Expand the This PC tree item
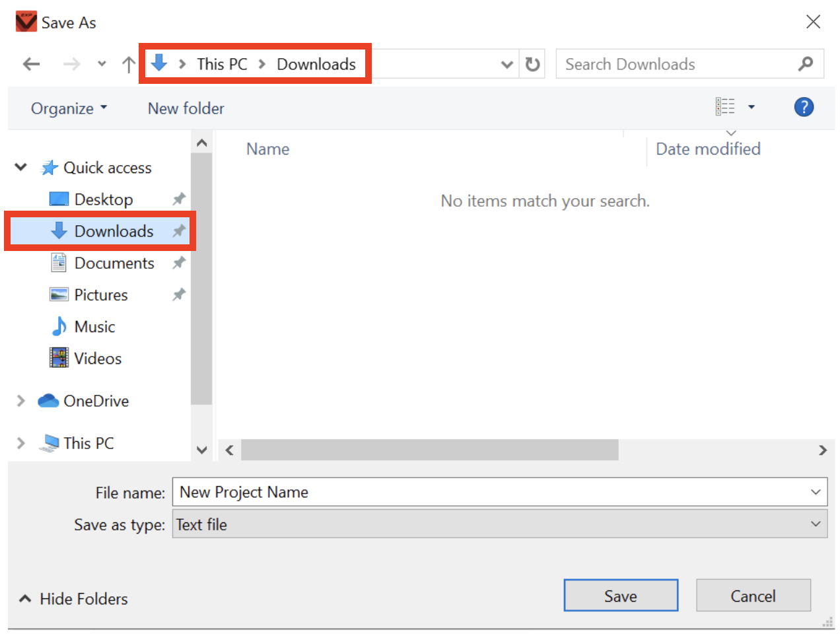840x634 pixels. 20,442
